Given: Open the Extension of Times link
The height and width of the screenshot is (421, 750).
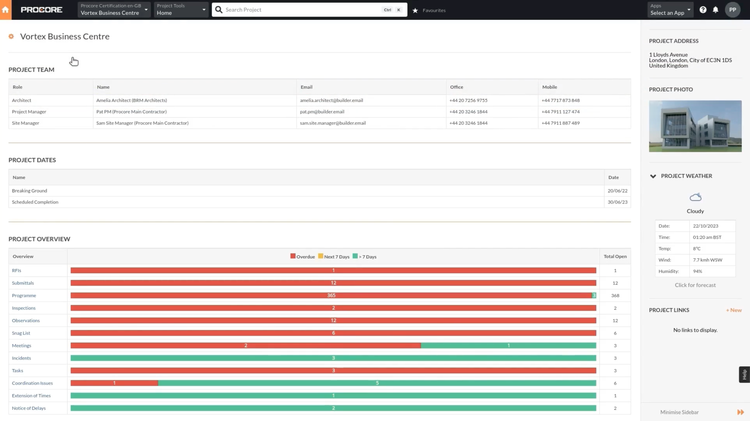Looking at the screenshot, I should point(31,396).
